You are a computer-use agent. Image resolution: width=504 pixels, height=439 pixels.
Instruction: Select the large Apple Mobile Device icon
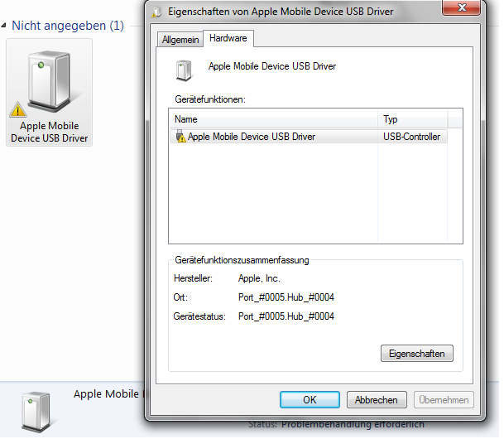click(49, 81)
